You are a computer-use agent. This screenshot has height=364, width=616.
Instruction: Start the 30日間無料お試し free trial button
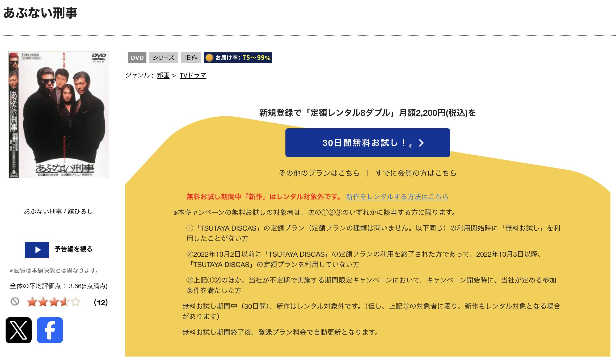pyautogui.click(x=368, y=143)
